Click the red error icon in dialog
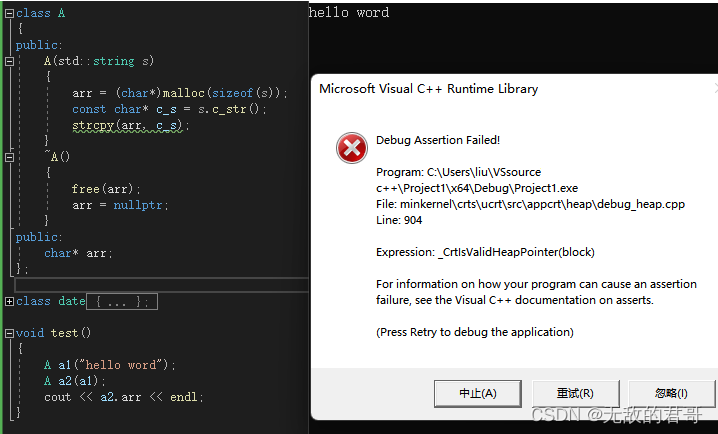The width and height of the screenshot is (718, 434). 352,148
